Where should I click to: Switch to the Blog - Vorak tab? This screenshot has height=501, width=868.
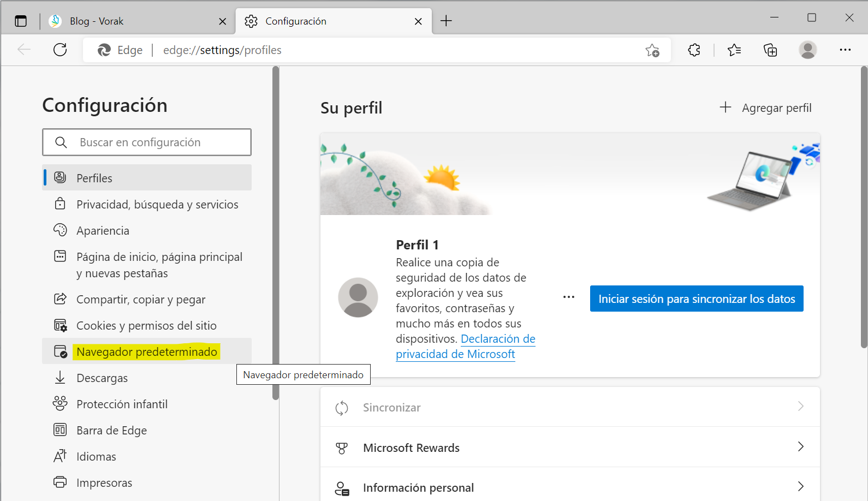pos(136,21)
